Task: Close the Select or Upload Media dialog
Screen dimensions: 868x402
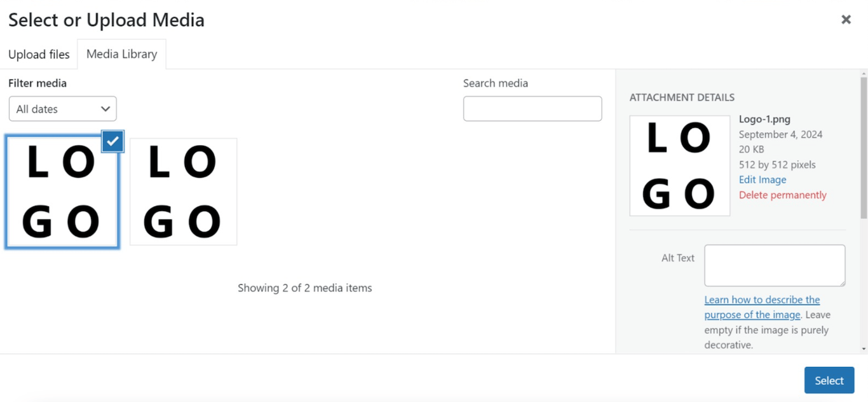Action: point(846,19)
